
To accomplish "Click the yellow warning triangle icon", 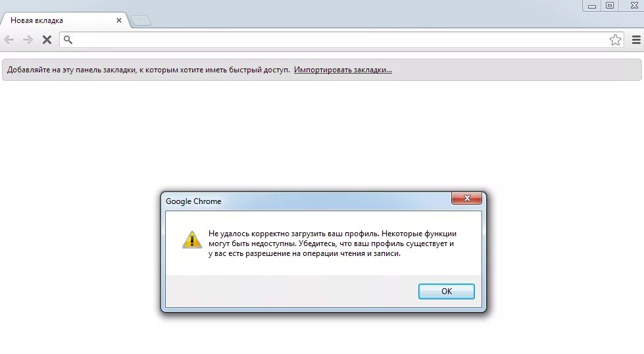I will coord(192,240).
